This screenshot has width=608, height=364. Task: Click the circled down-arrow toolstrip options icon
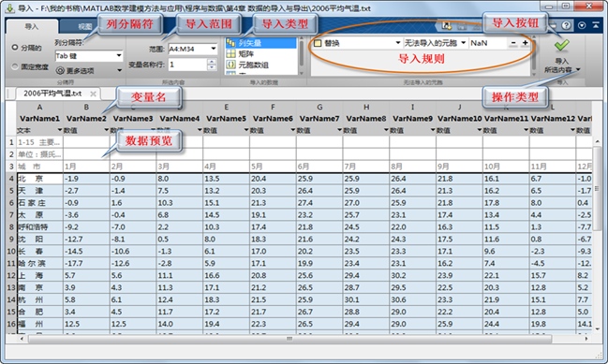[582, 25]
